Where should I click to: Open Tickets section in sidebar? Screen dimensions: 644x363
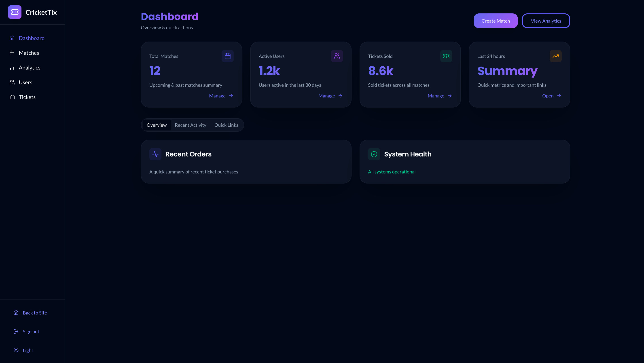tap(27, 97)
